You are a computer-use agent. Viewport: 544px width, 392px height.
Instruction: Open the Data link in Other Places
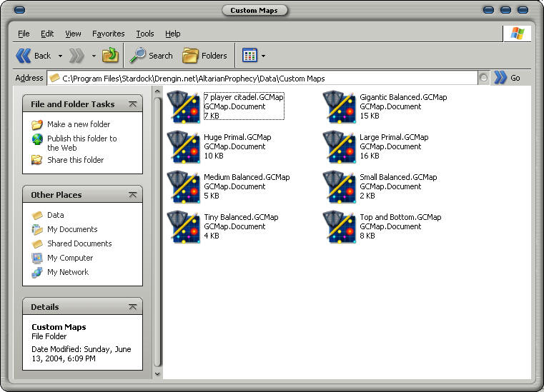pyautogui.click(x=56, y=215)
